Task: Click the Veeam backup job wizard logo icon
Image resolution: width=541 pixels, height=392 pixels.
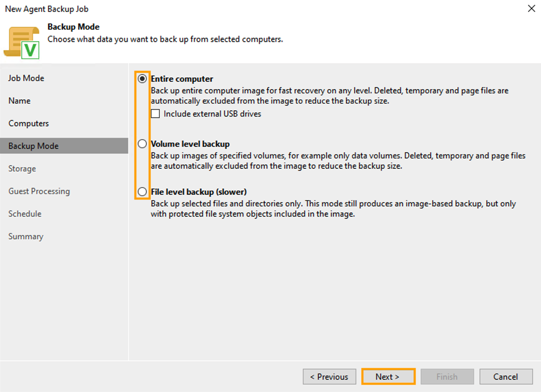Action: tap(24, 40)
